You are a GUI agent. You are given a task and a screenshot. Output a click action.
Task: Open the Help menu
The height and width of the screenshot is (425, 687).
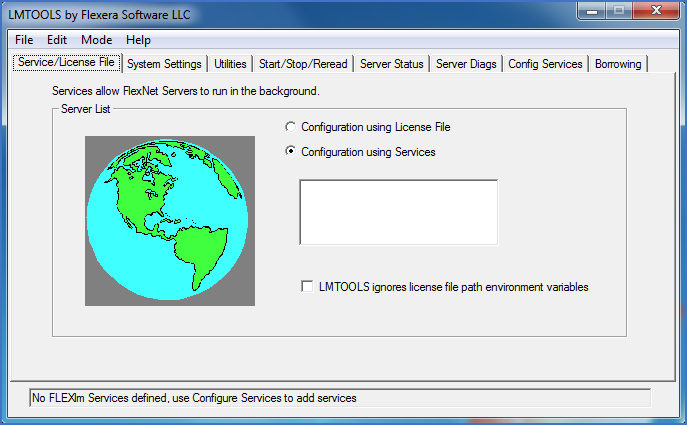(x=138, y=40)
